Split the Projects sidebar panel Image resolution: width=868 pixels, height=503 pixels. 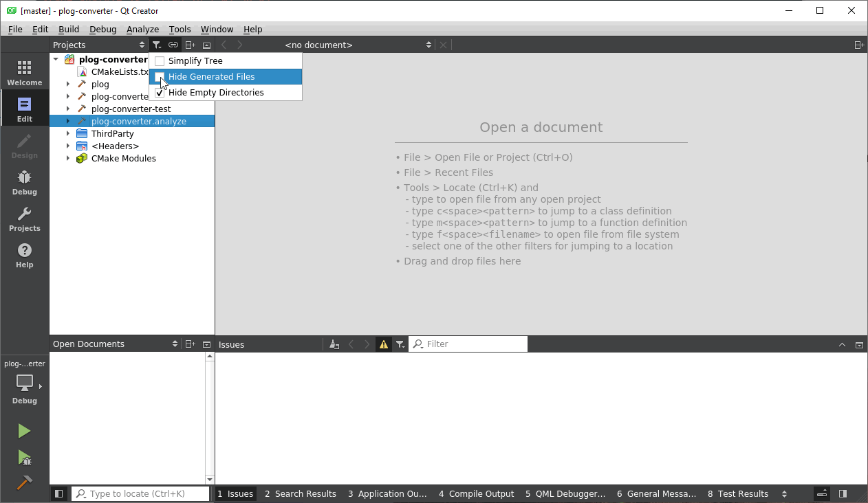coord(191,45)
